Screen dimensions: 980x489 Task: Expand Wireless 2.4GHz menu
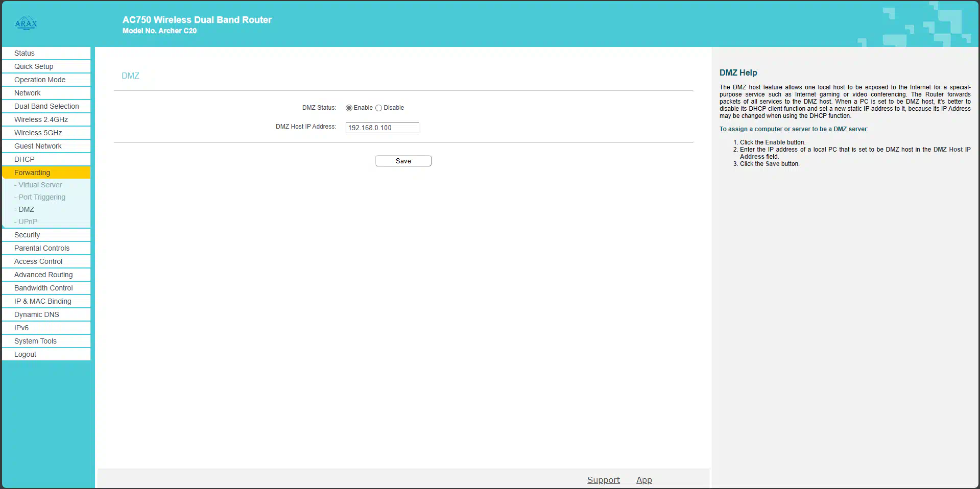[46, 119]
